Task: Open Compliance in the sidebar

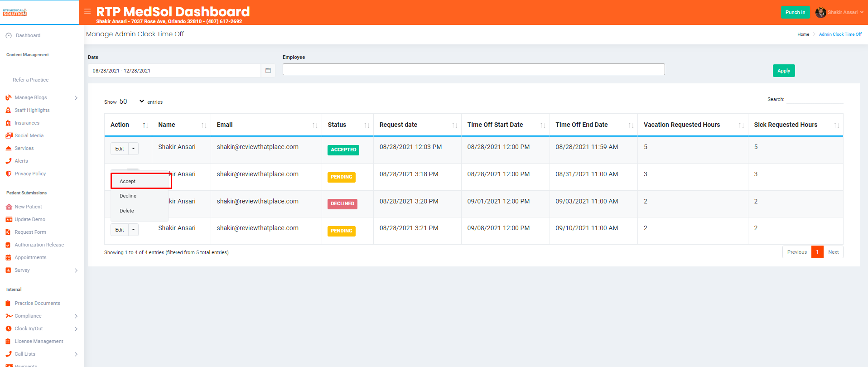Action: click(28, 316)
